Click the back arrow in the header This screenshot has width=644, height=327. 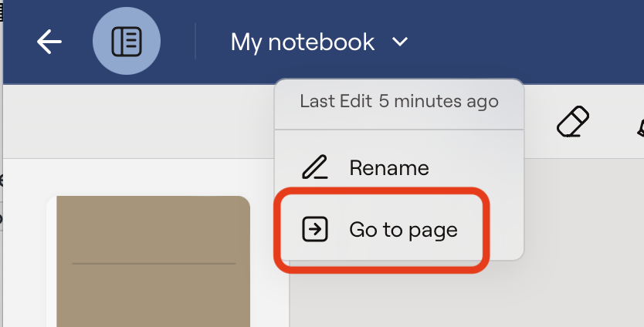[49, 42]
